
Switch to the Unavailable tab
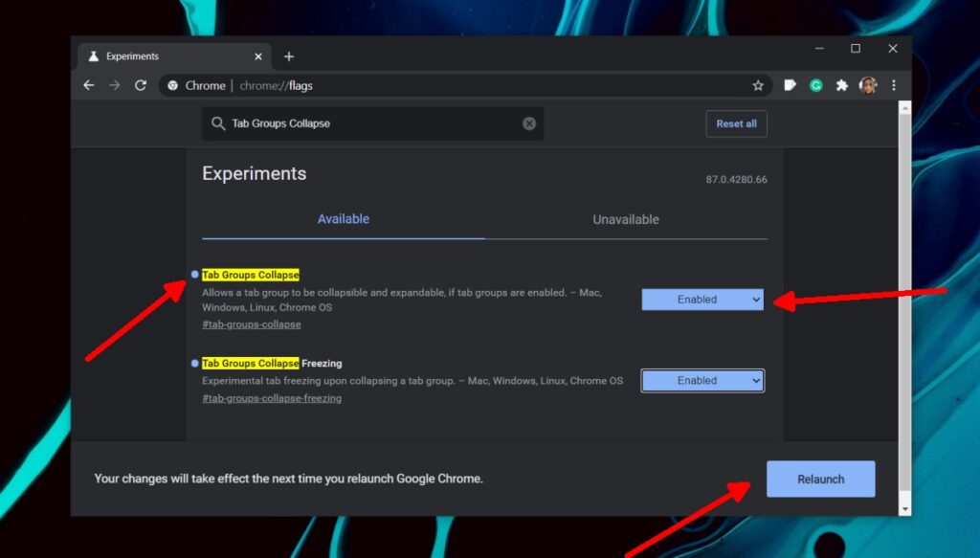tap(625, 219)
